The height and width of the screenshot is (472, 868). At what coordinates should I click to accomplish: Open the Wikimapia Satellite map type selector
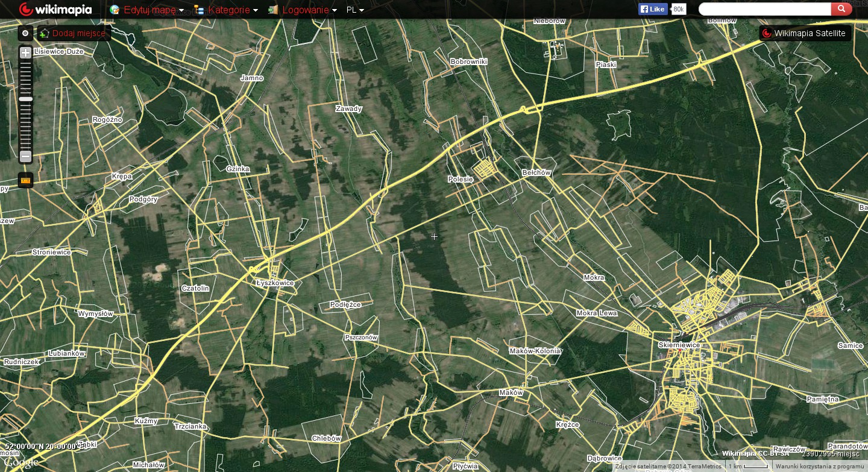click(x=805, y=33)
